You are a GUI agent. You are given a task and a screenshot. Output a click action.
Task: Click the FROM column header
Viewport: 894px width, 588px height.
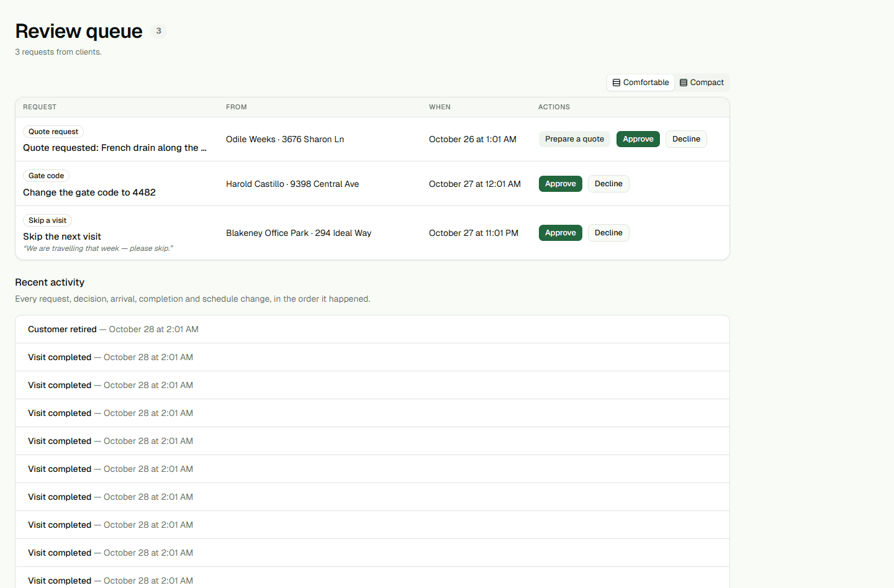tap(237, 107)
